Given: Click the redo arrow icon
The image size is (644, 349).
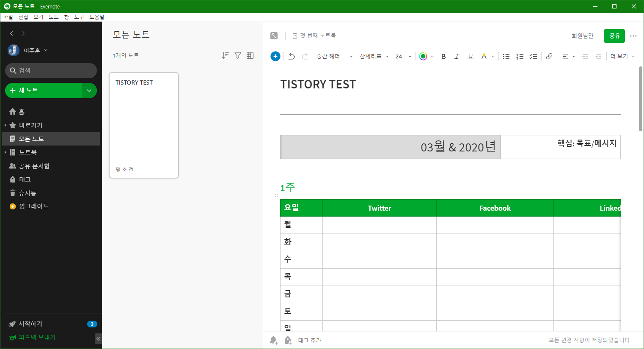Looking at the screenshot, I should click(x=305, y=56).
